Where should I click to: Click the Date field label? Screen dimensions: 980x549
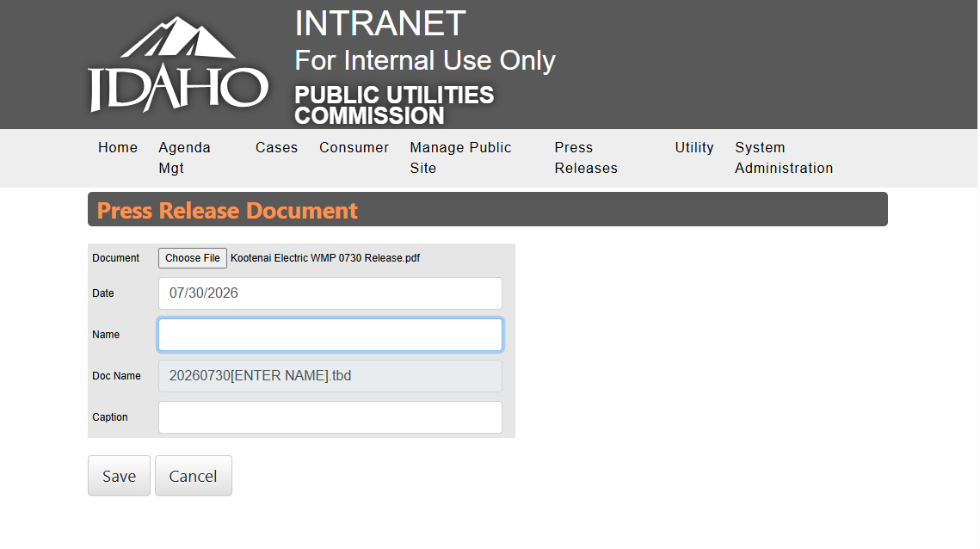103,293
